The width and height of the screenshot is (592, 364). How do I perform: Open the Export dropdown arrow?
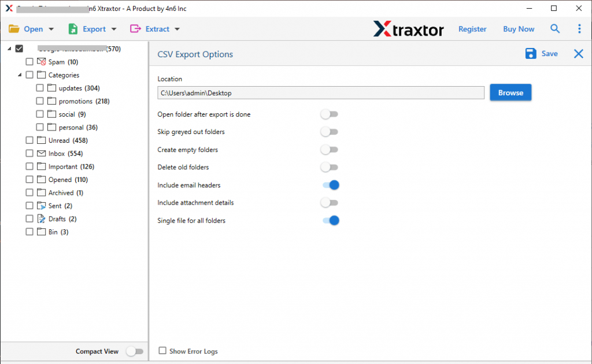pos(113,28)
